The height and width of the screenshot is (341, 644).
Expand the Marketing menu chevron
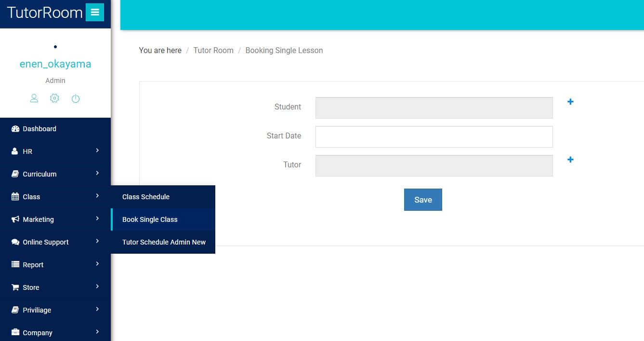[97, 219]
